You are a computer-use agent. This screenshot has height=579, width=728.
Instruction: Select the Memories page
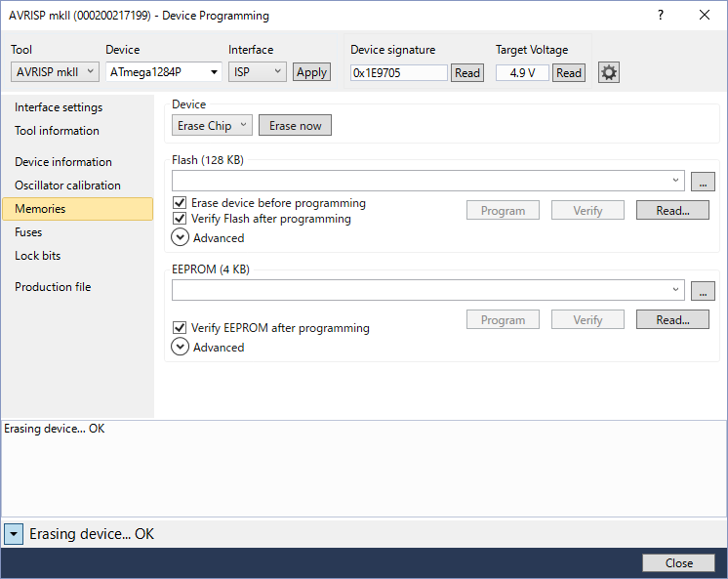pos(77,209)
